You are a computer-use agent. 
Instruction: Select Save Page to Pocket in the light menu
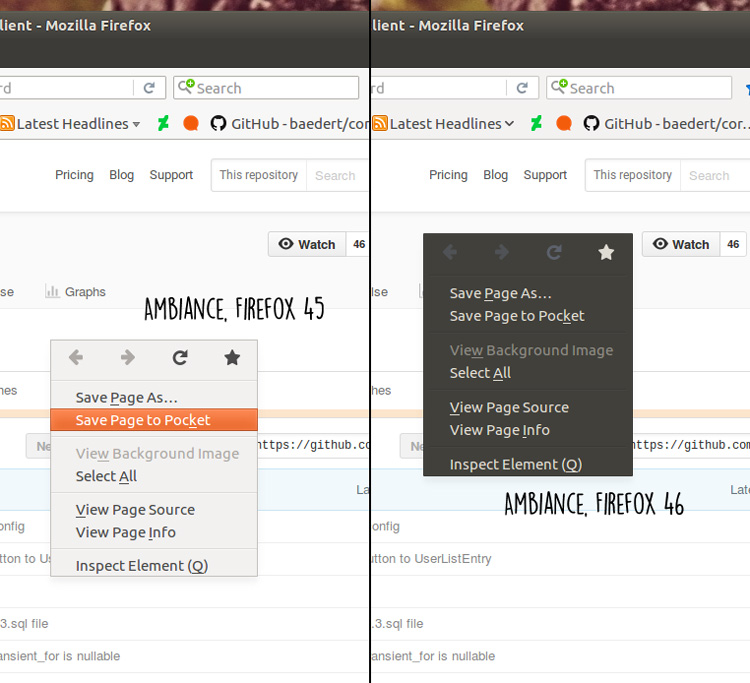pos(143,420)
